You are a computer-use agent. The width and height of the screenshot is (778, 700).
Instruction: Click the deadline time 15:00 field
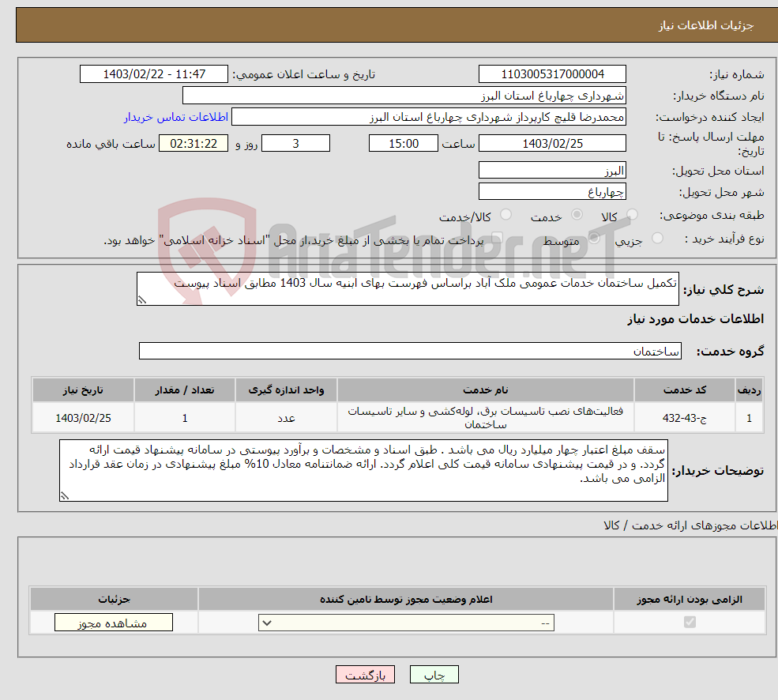coord(404,144)
